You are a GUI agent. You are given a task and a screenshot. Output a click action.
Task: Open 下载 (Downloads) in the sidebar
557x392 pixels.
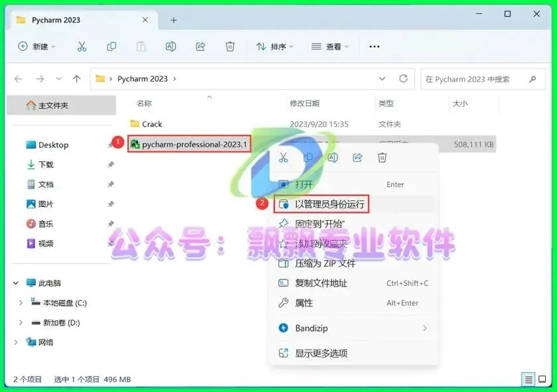coord(46,164)
